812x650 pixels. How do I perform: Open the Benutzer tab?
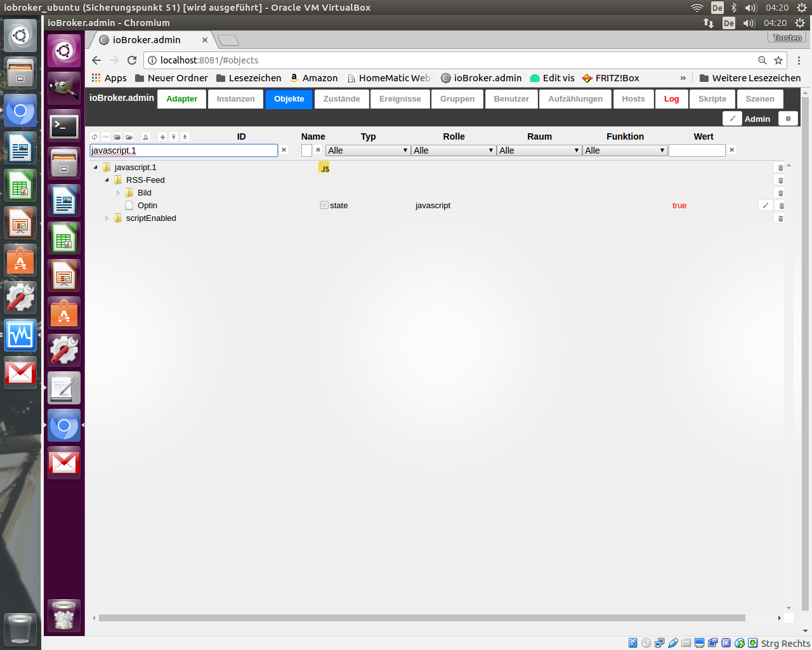pos(511,99)
